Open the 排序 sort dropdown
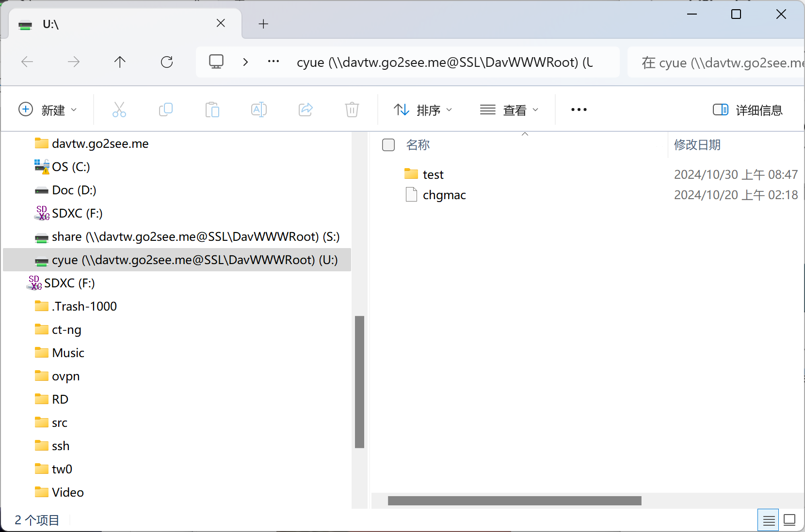 (x=423, y=110)
